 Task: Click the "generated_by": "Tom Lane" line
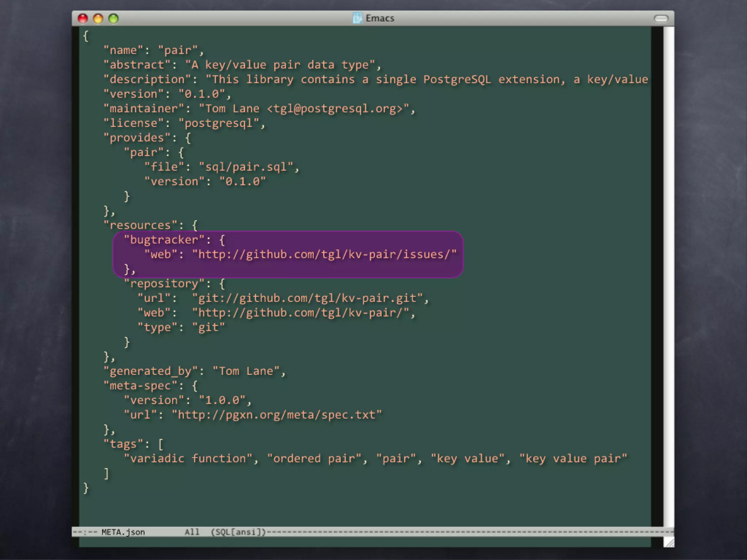[x=194, y=371]
